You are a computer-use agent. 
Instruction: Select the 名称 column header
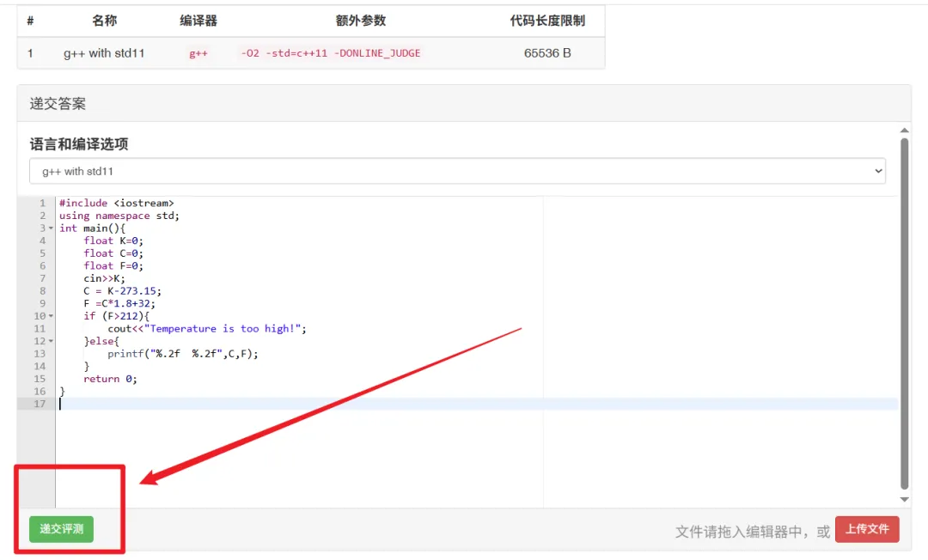click(104, 20)
